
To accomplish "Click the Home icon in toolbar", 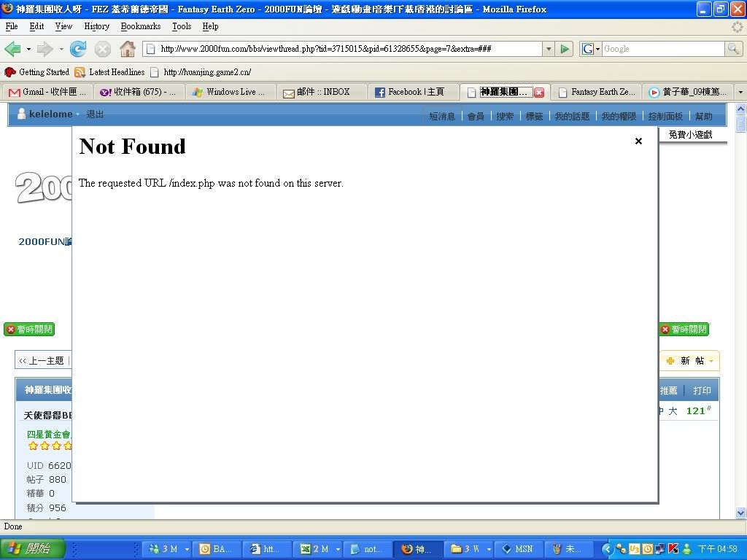I will click(127, 49).
